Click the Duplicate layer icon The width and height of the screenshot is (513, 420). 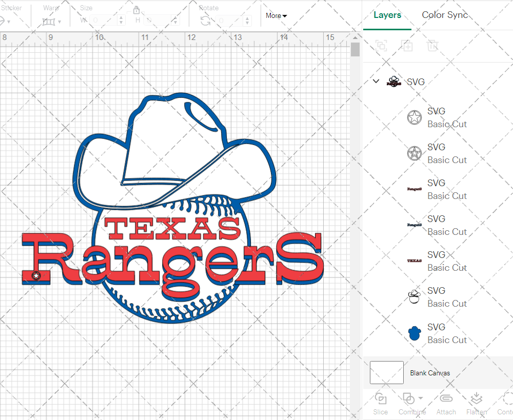coord(407,46)
